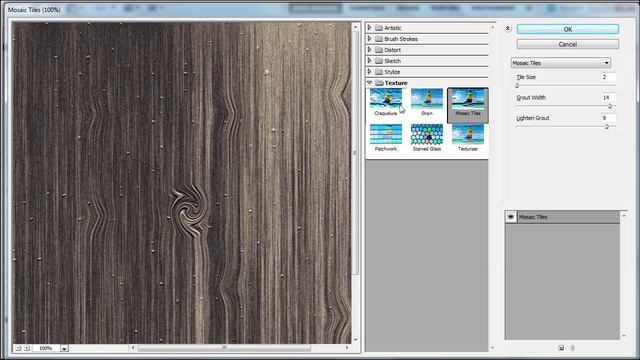Viewport: 640px width, 360px height.
Task: Click the delete effect layer icon
Action: pyautogui.click(x=572, y=348)
